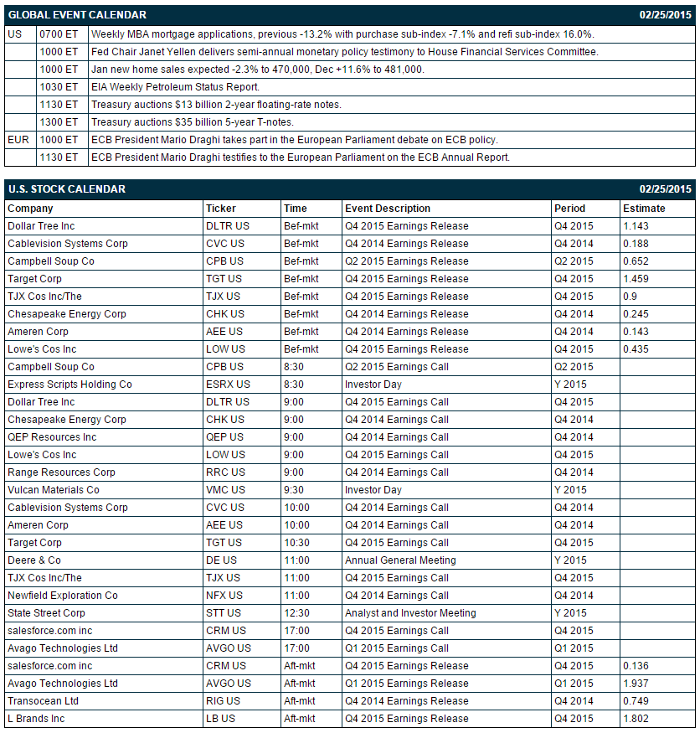700x733 pixels.
Task: Click the EUR region cell
Action: pos(18,140)
